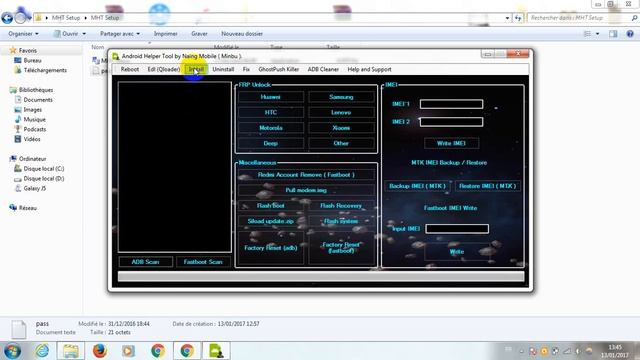Screen dimensions: 640x360
Task: Toggle the preview pane icon in Explorer
Action: coord(613,34)
